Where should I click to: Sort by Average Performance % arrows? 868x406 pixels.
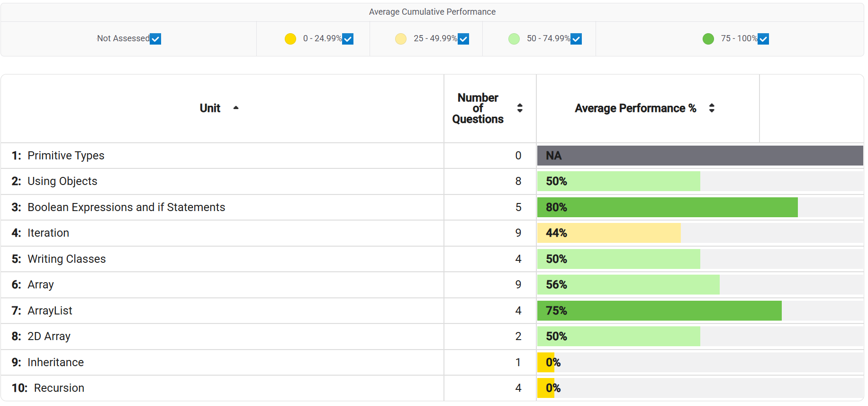[x=712, y=108]
